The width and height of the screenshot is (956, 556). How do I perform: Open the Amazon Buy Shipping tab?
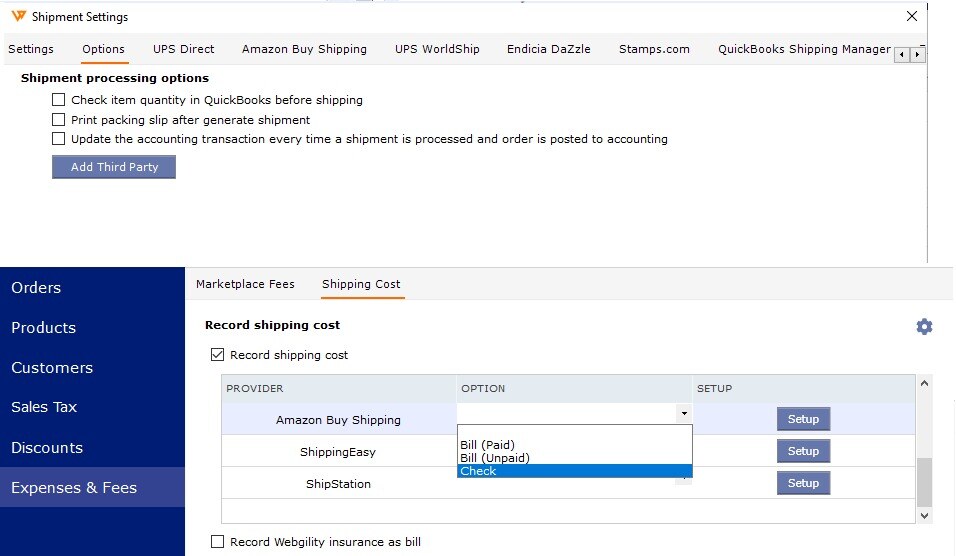click(304, 49)
